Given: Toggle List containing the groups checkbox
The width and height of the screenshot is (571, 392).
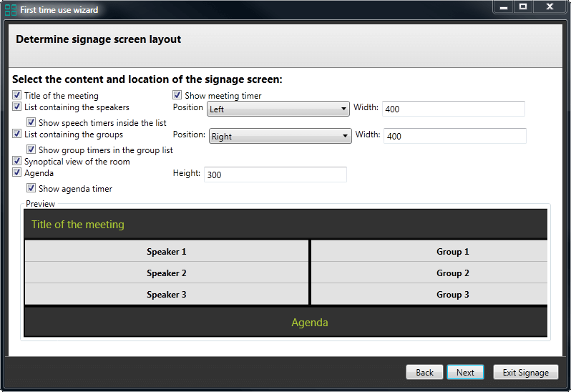Looking at the screenshot, I should coord(16,134).
